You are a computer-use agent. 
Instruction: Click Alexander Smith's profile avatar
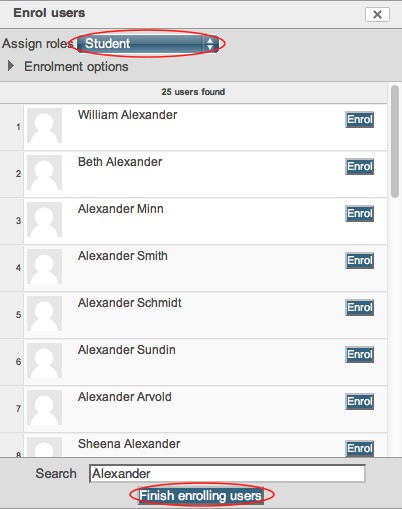44,266
